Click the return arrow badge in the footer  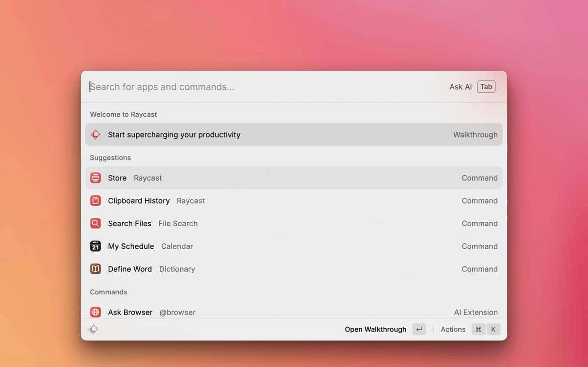(x=419, y=329)
